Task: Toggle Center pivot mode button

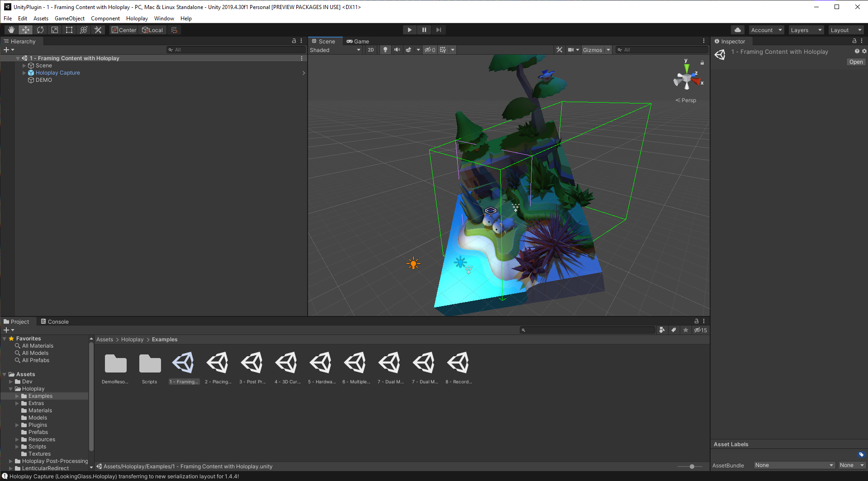Action: [124, 30]
